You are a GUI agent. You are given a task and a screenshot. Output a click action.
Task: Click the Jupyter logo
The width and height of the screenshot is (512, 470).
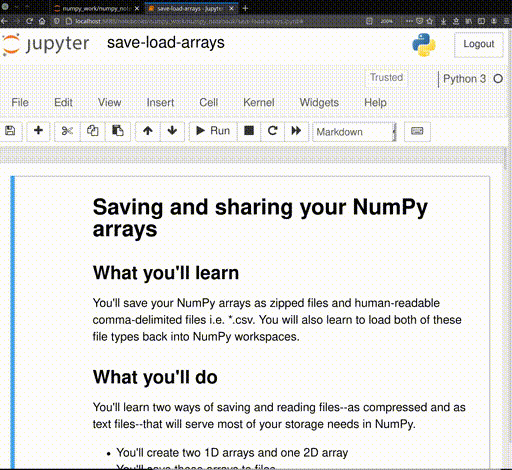coord(46,44)
